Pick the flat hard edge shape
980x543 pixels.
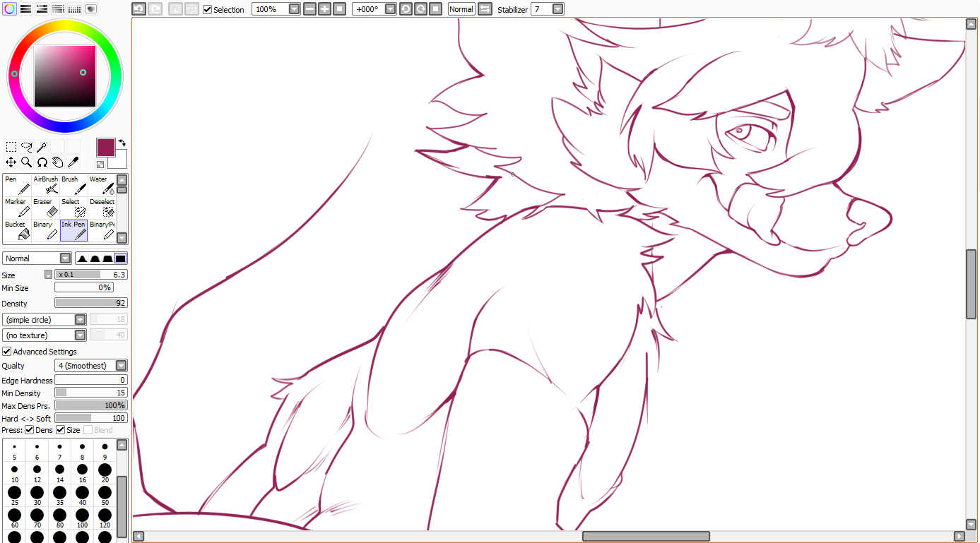(120, 258)
